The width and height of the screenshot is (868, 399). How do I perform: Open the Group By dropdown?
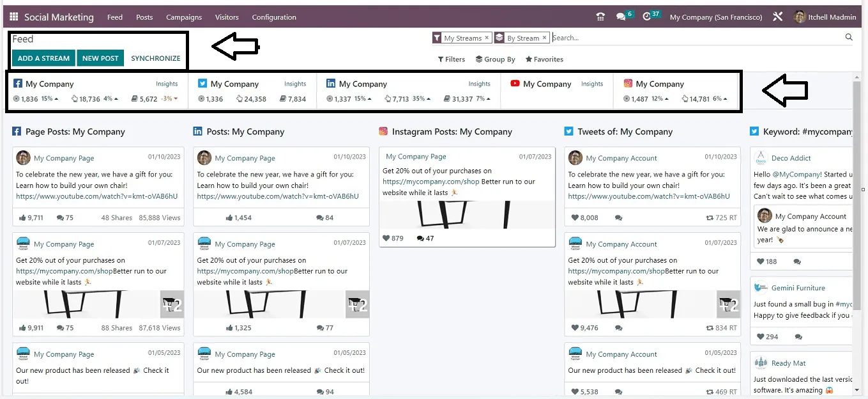pos(495,59)
